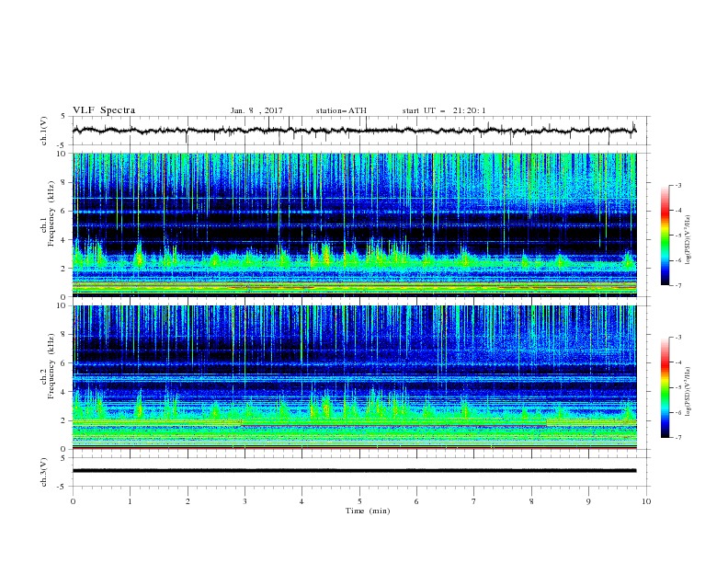
Task: Click the "10" frequency tick of ch.1 spectrogram
Action: point(63,154)
